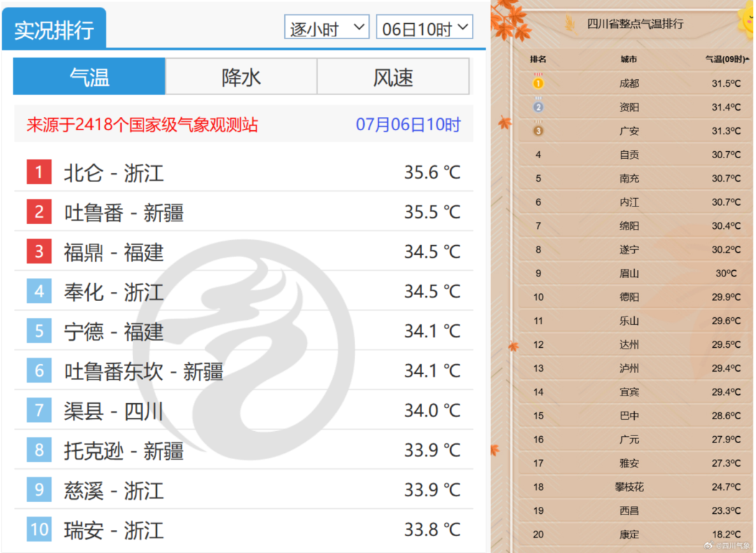Select 雅安 in the Sichuan ranking
This screenshot has height=553, width=756.
click(x=629, y=463)
